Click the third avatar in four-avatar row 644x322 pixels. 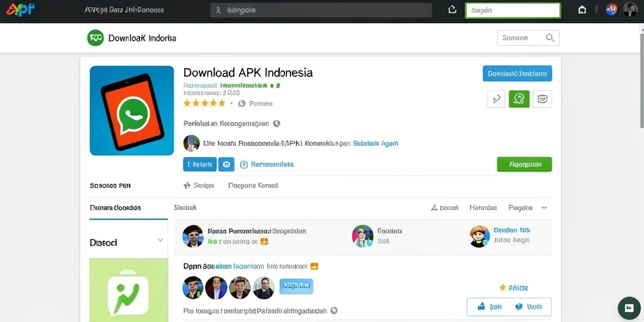click(x=240, y=287)
